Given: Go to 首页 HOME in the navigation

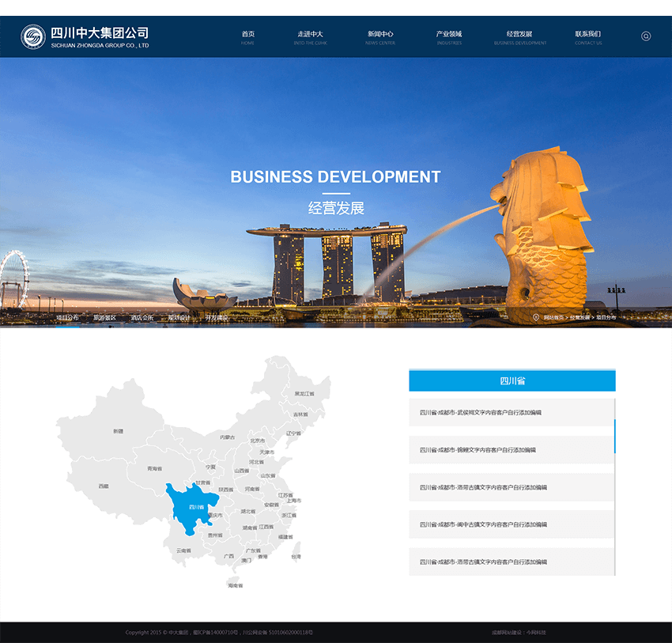Looking at the screenshot, I should (x=247, y=37).
